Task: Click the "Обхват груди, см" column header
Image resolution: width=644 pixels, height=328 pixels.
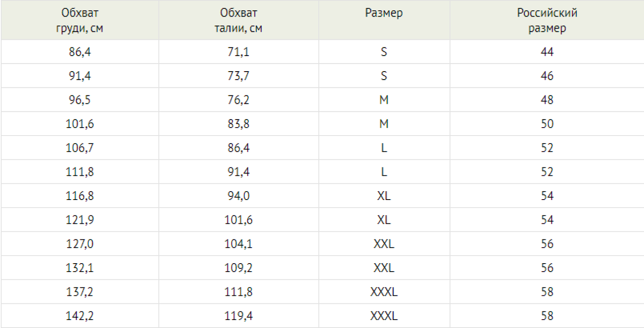Action: [x=80, y=20]
